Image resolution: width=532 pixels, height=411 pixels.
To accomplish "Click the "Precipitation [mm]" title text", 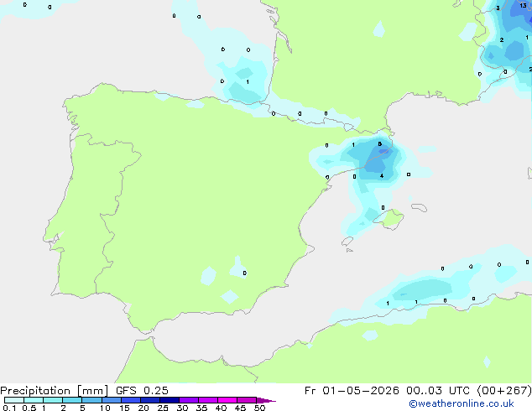I will click(55, 391).
